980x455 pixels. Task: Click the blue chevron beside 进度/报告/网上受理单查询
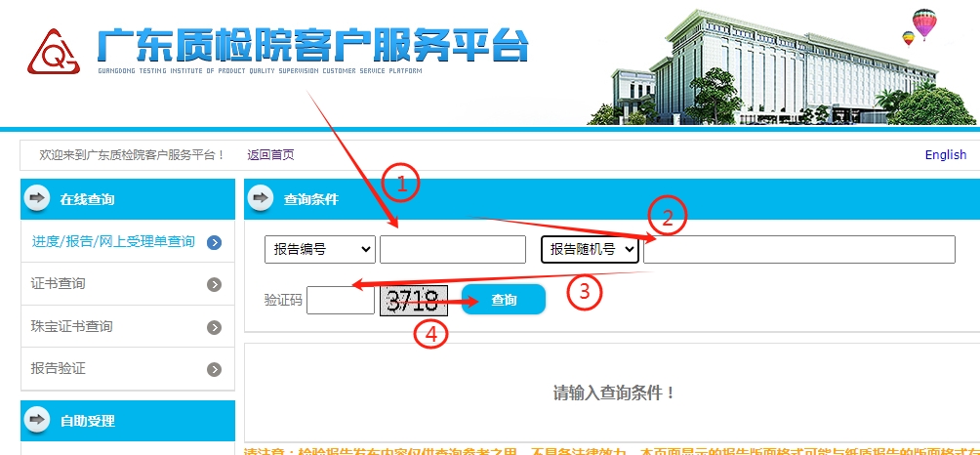[214, 242]
